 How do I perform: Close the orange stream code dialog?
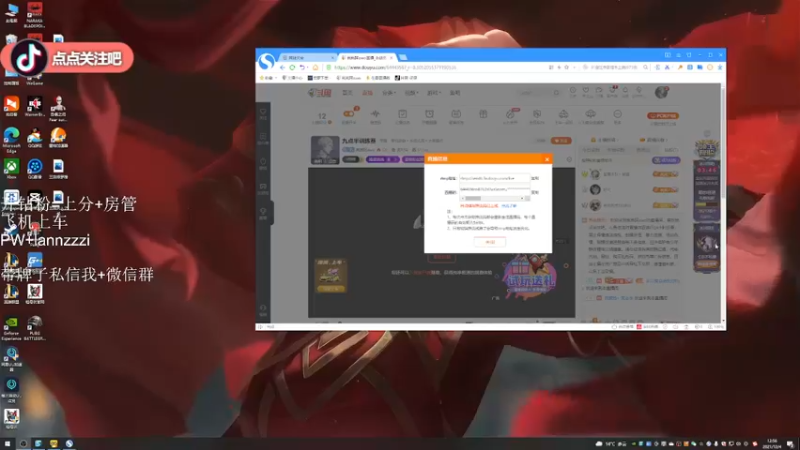pyautogui.click(x=547, y=159)
